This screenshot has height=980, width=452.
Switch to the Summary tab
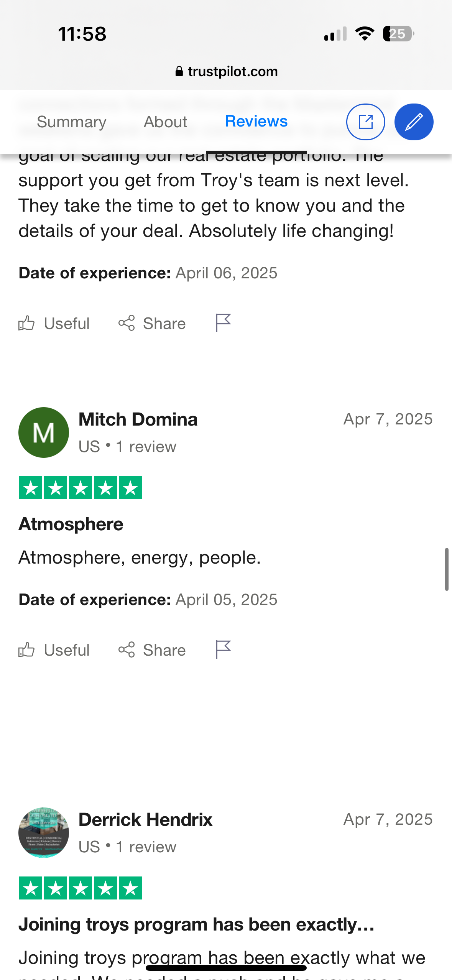click(72, 122)
